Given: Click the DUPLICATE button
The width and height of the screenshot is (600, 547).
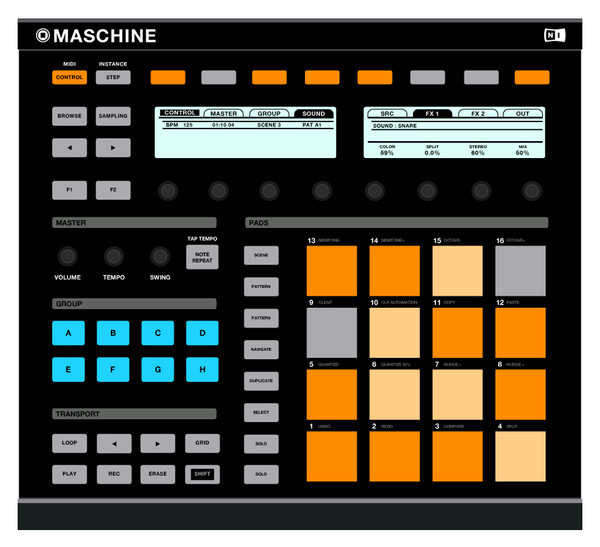Looking at the screenshot, I should pyautogui.click(x=261, y=381).
